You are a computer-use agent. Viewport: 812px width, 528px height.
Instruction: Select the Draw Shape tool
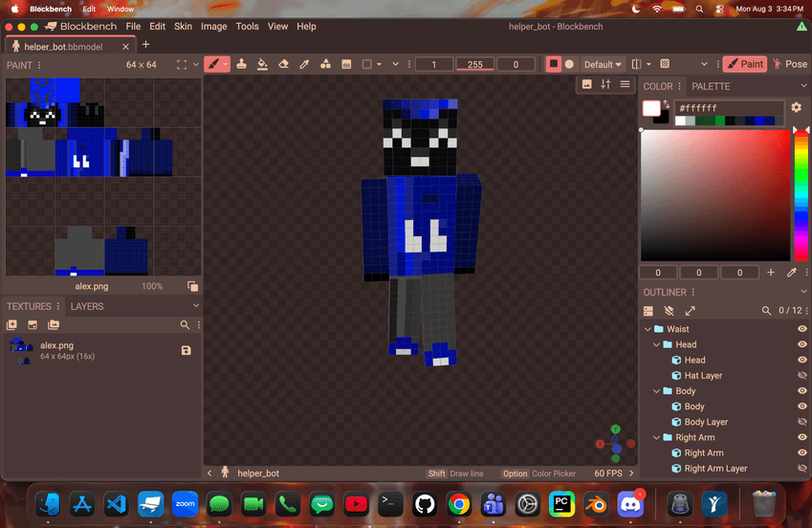tap(325, 64)
